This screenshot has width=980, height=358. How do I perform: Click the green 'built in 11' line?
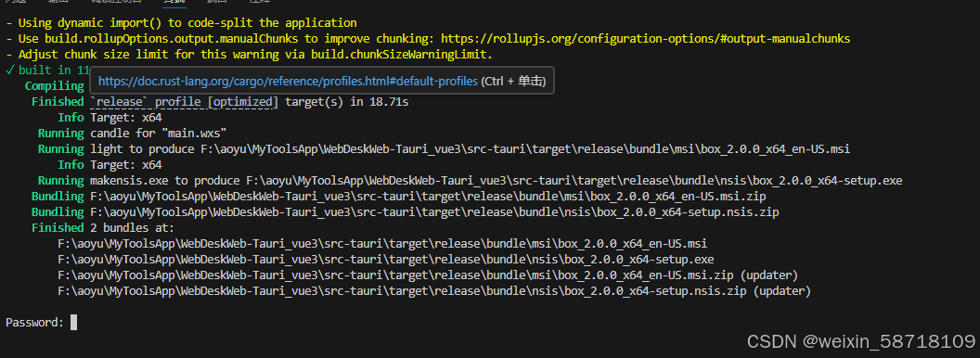[x=48, y=70]
